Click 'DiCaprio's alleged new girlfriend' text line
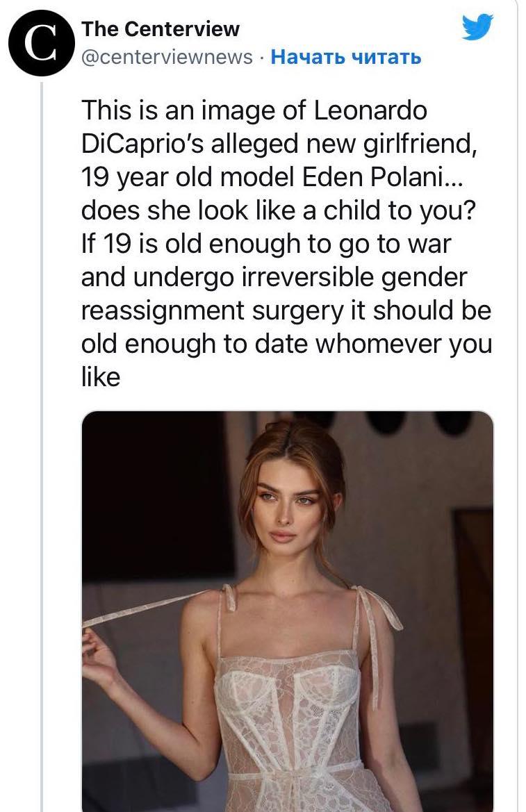Image resolution: width=526 pixels, height=812 pixels. click(279, 144)
